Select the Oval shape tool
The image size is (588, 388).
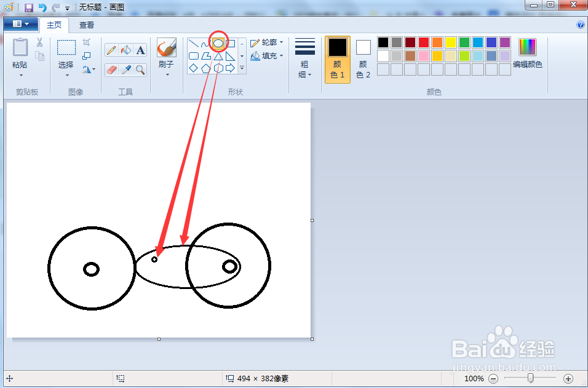point(218,42)
